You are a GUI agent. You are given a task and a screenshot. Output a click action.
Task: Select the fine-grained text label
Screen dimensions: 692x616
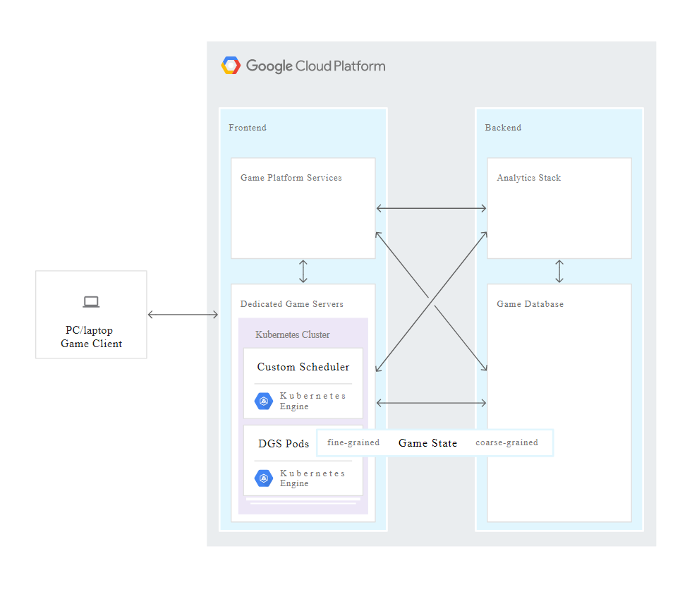pyautogui.click(x=353, y=442)
